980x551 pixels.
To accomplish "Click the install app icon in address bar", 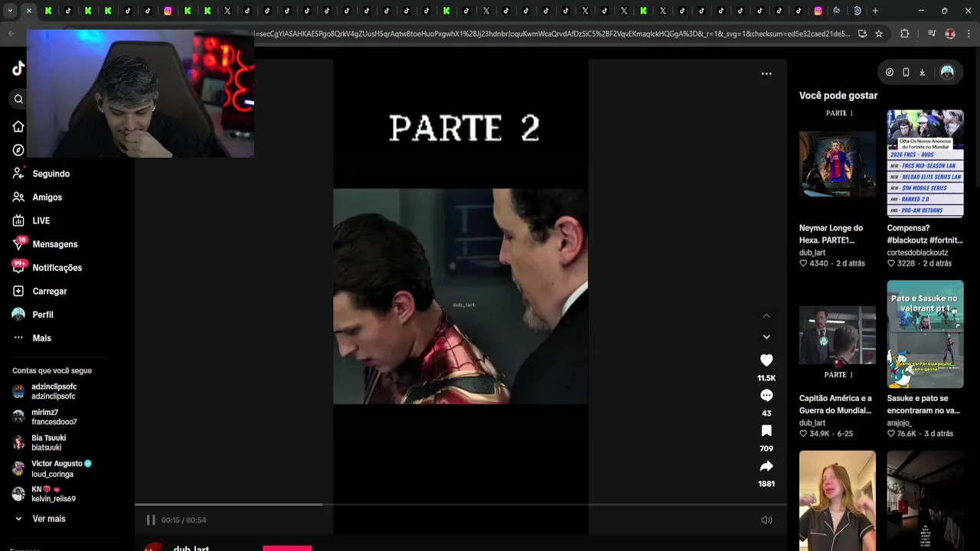I will click(863, 34).
